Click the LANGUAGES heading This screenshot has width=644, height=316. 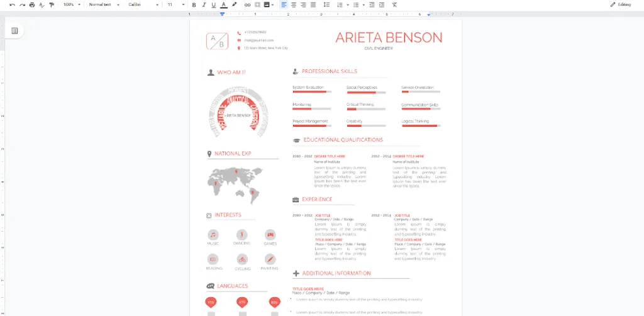233,286
